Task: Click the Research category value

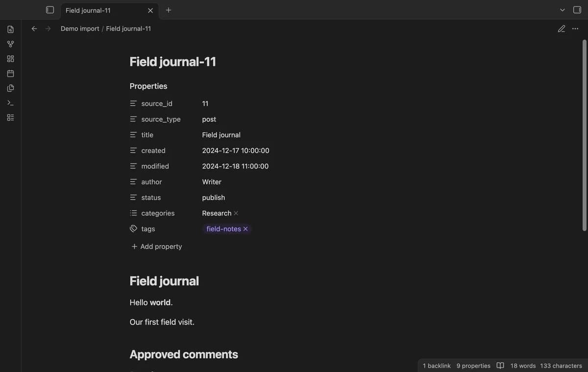Action: [217, 213]
